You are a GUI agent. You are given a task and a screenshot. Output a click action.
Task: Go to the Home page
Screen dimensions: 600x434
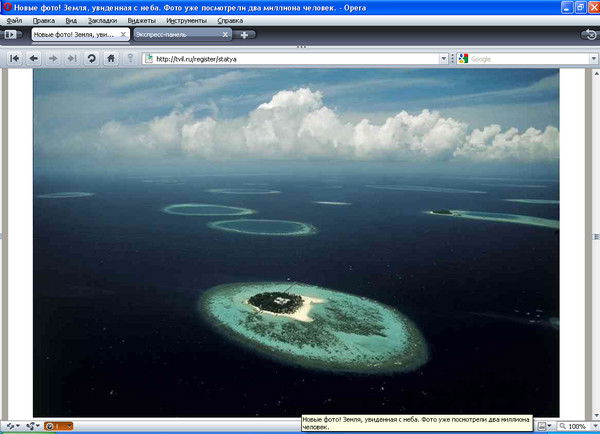click(x=111, y=59)
